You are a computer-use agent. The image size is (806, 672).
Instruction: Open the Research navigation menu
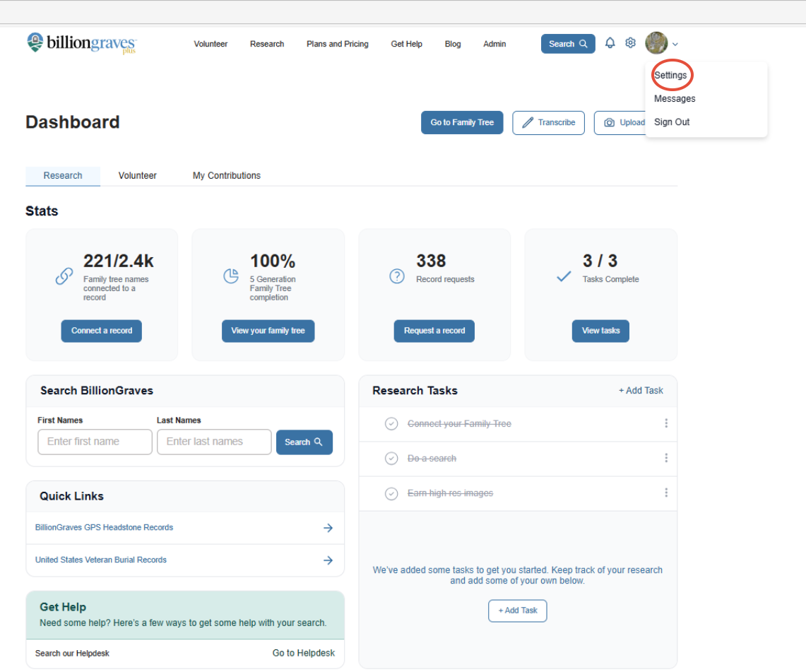pyautogui.click(x=267, y=44)
